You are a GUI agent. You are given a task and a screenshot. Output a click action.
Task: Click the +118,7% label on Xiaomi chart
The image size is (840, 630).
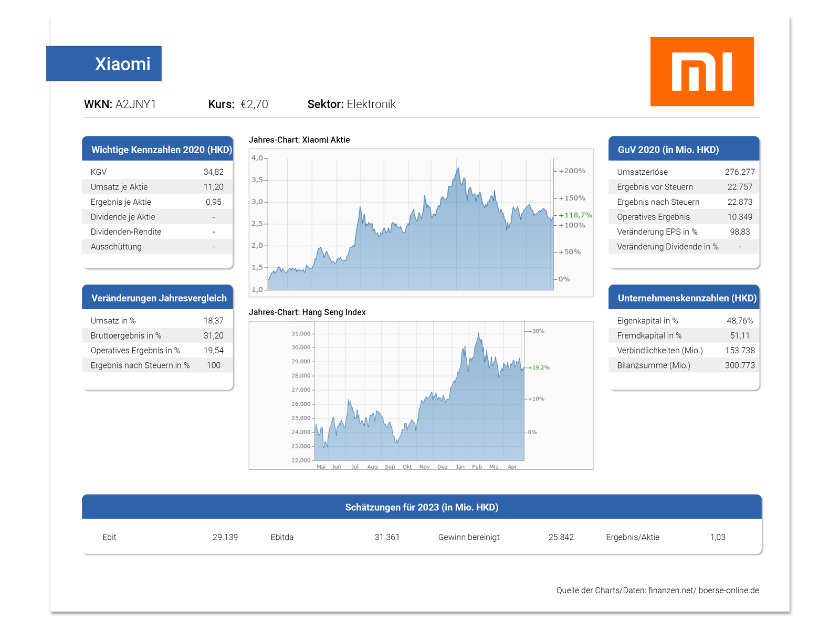tap(575, 215)
